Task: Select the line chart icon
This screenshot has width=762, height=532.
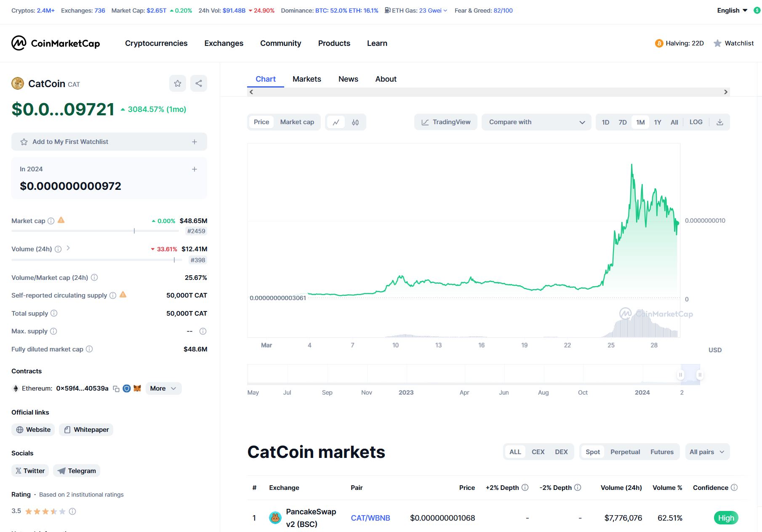Action: 336,122
